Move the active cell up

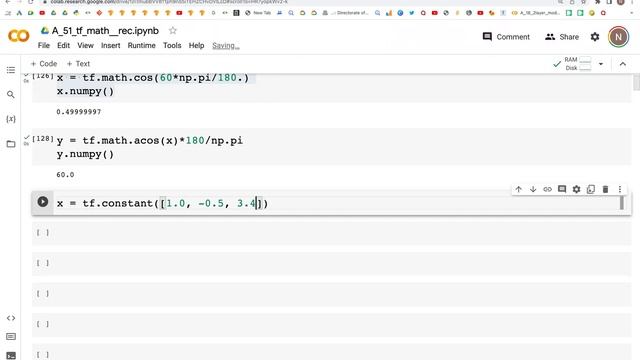[x=518, y=189]
